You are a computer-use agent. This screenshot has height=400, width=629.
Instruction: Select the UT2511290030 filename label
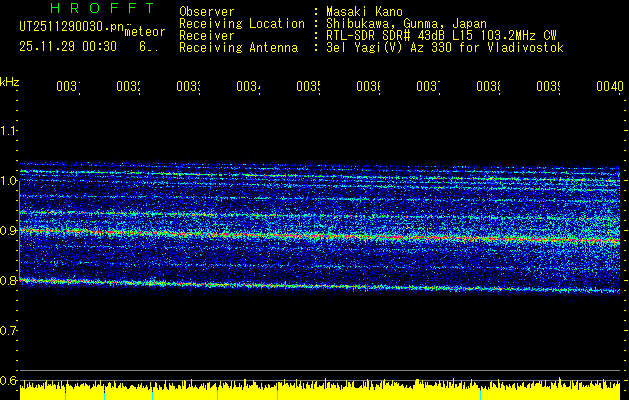[72, 26]
